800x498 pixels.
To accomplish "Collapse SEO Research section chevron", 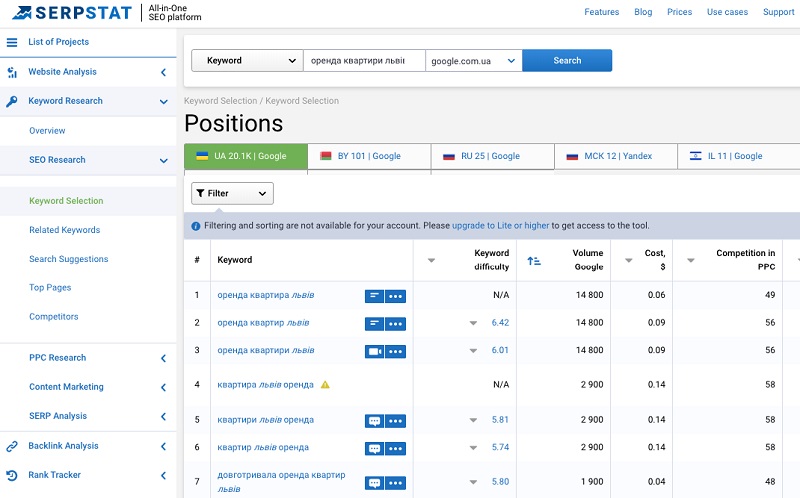I will coord(163,160).
